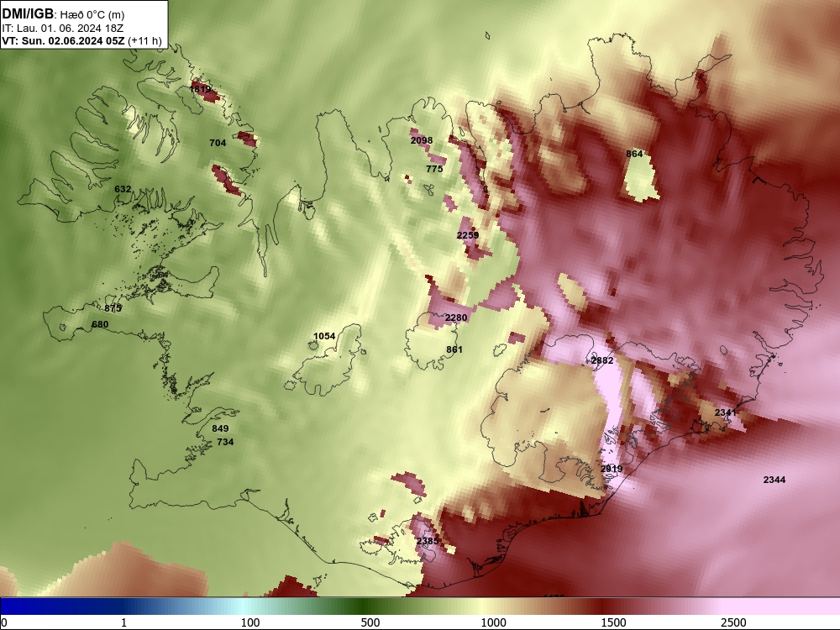840x630 pixels.
Task: Select the 2385 height value on map
Action: tap(428, 541)
